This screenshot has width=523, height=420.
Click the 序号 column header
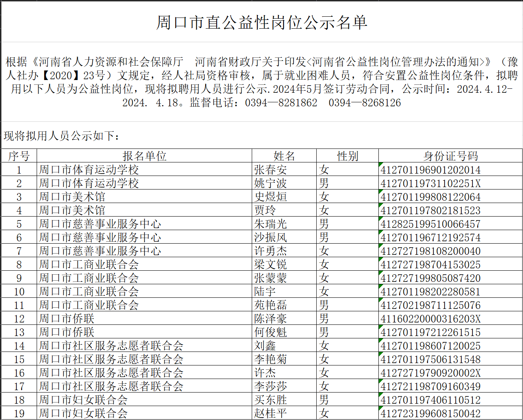19,156
